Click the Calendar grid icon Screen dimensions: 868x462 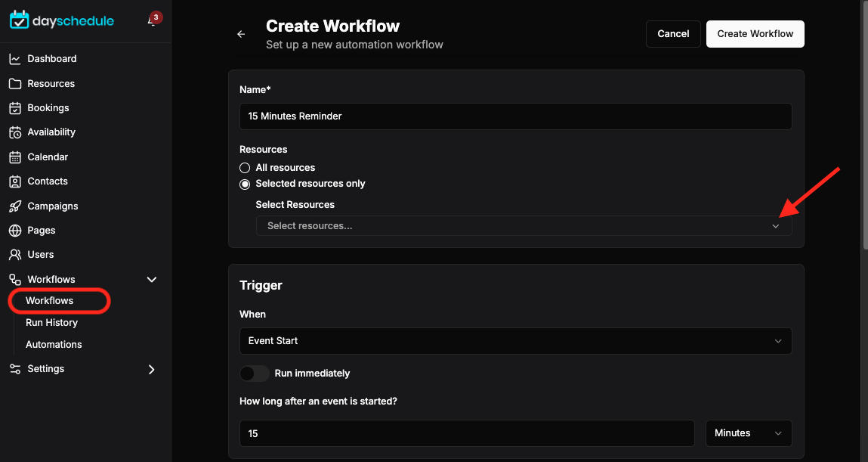click(15, 157)
